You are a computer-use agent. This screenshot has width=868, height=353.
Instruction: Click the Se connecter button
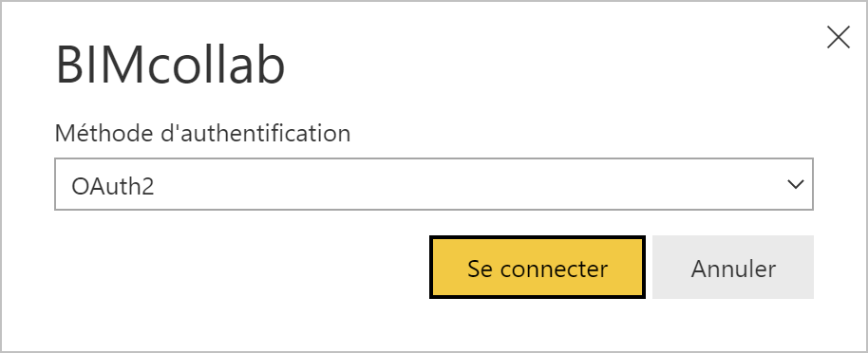(537, 268)
